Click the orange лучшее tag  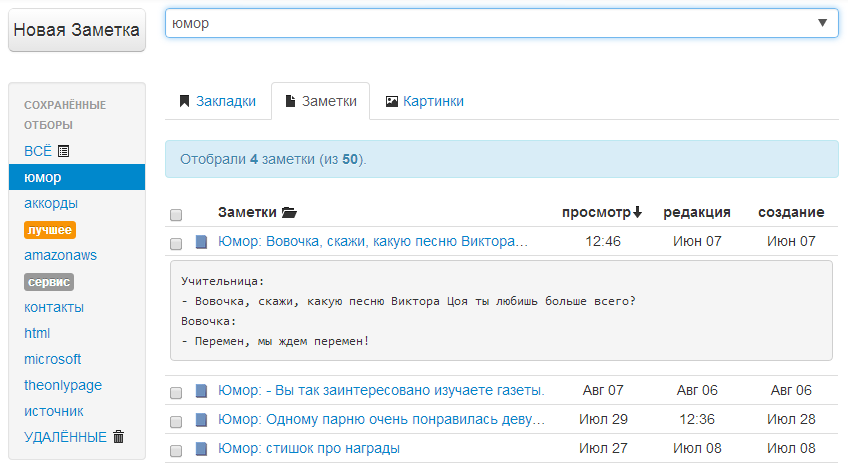(50, 230)
